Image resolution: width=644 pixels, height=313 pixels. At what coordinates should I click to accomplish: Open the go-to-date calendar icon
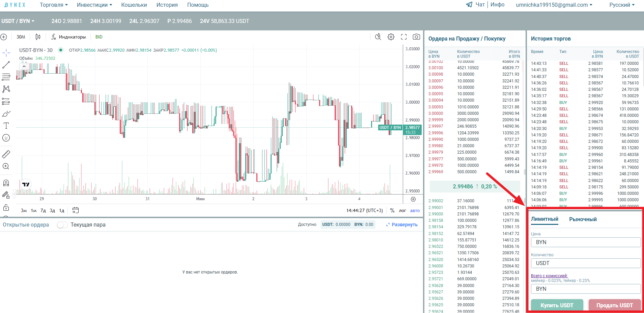click(x=76, y=210)
